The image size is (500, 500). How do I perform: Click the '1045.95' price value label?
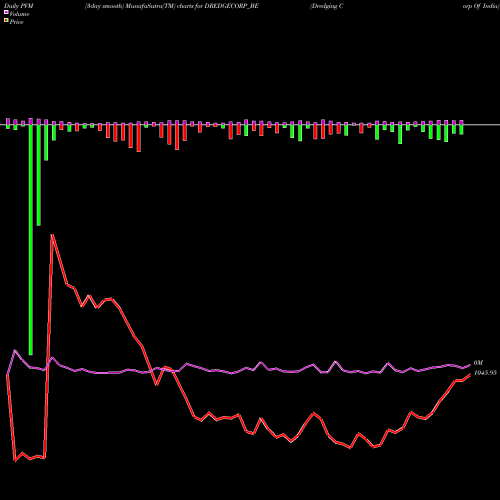tap(485, 373)
